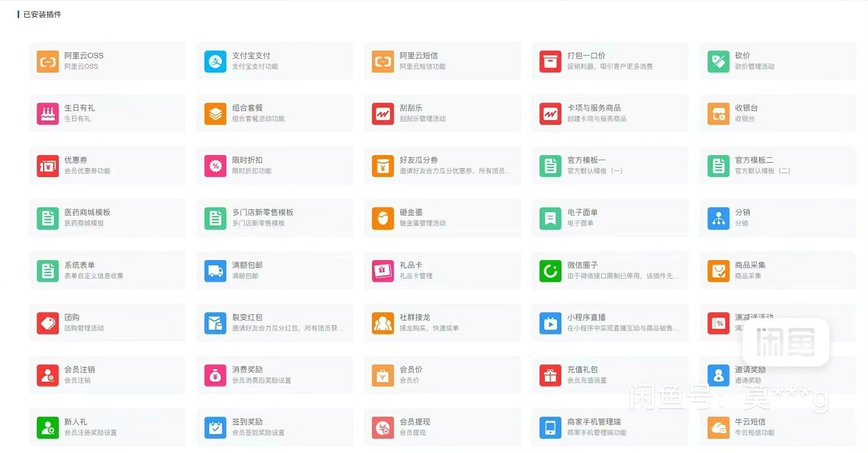Click the description 创建卡项与服务商品
Image resolution: width=868 pixels, height=453 pixels.
click(x=597, y=119)
